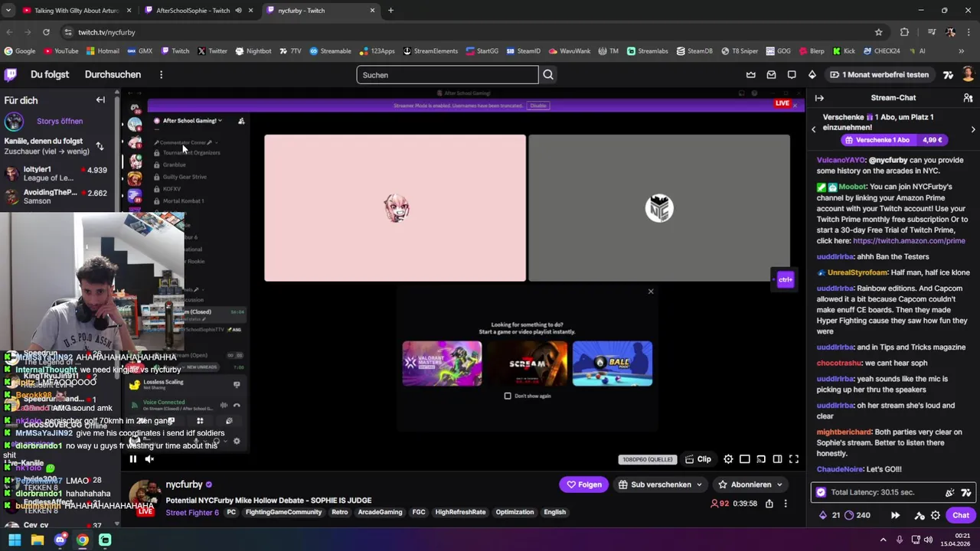Bookmark this page with the star icon
This screenshot has width=980, height=551.
click(878, 32)
